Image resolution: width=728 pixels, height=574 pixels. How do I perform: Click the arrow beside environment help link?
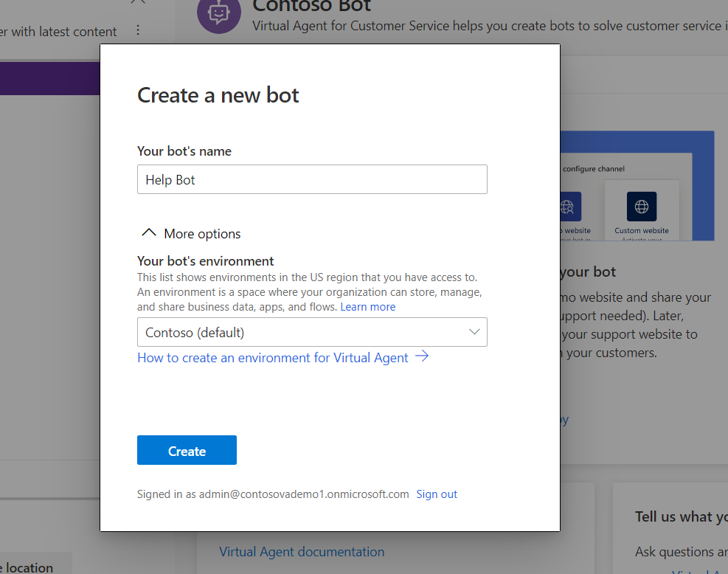(x=422, y=356)
